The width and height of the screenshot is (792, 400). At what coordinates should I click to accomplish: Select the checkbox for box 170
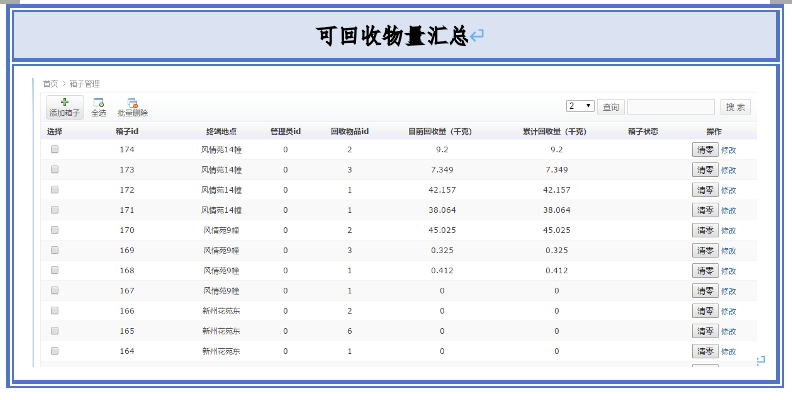click(55, 230)
